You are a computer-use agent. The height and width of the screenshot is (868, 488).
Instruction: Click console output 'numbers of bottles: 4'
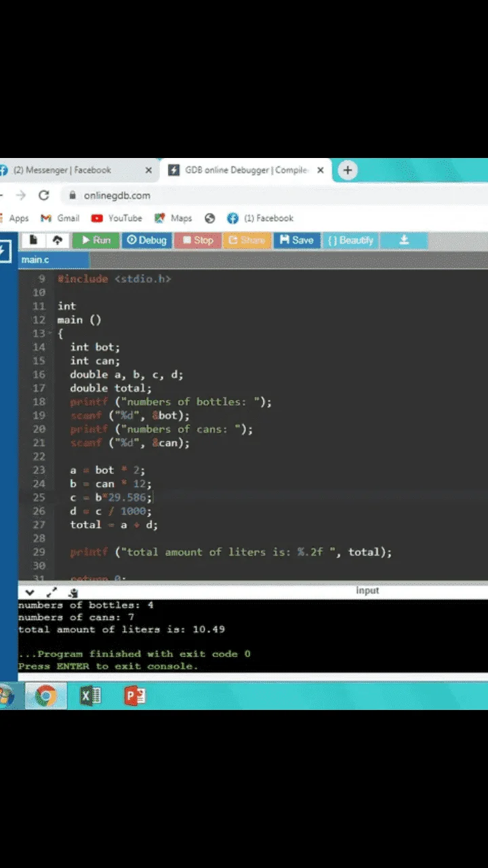(x=85, y=605)
